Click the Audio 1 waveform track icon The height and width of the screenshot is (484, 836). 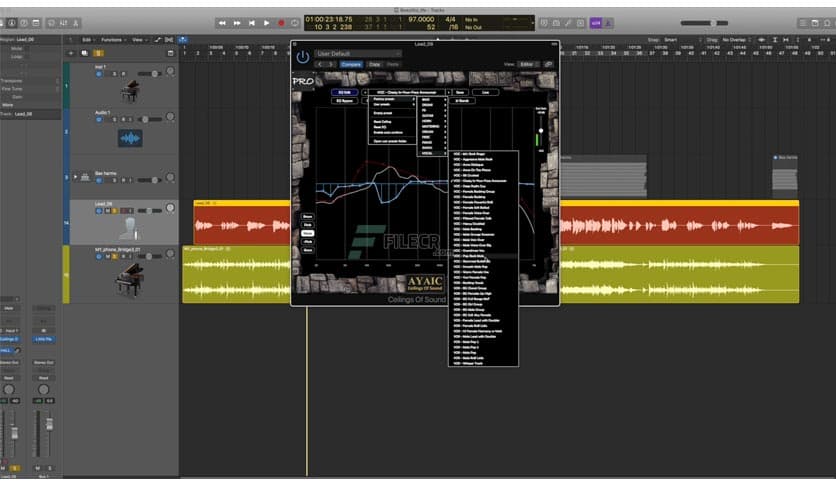130,139
